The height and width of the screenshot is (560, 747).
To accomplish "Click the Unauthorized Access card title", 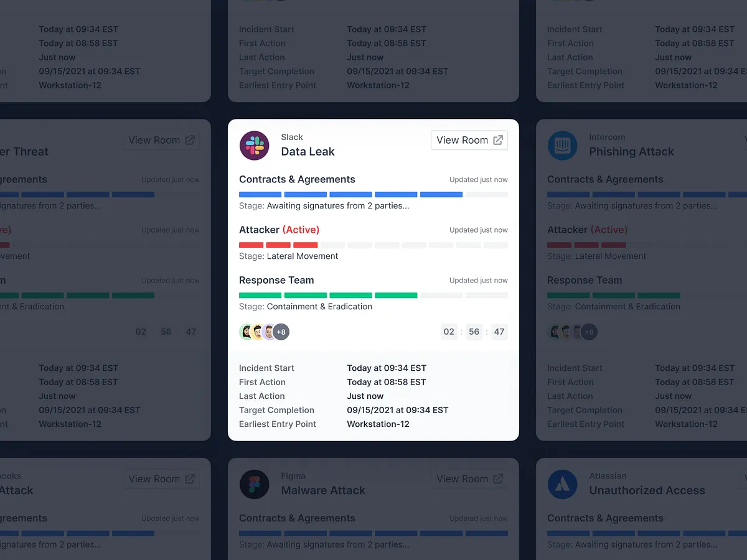I will pos(647,490).
